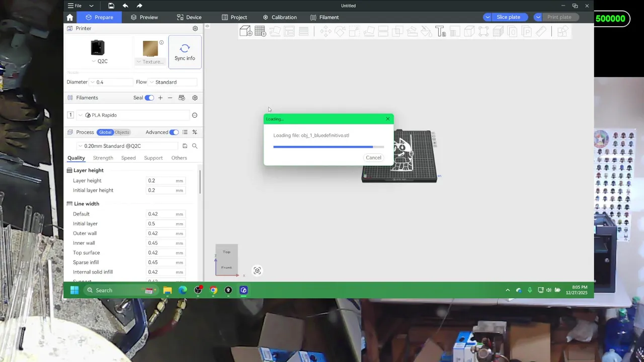
Task: Switch to the Preview tab
Action: (144, 17)
